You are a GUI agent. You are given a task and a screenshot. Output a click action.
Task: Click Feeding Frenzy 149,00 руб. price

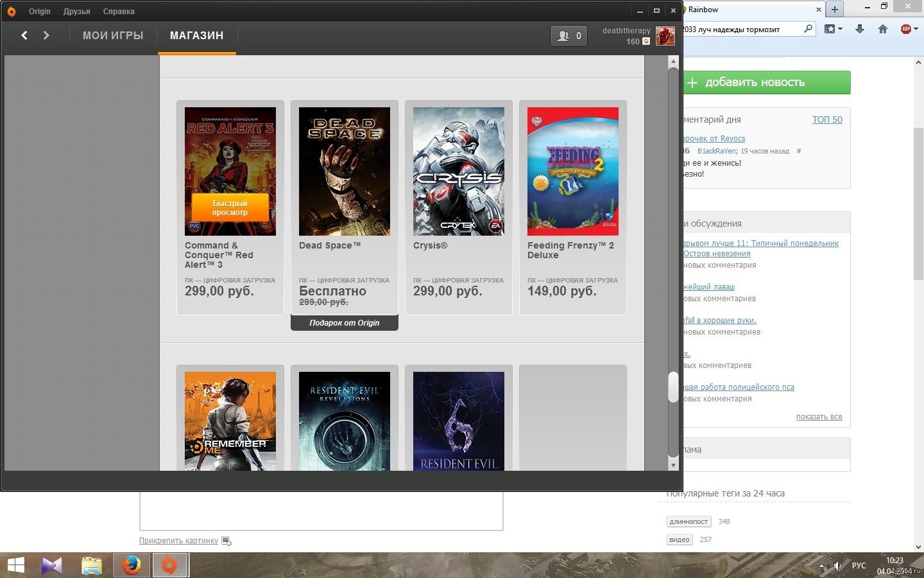coord(562,291)
